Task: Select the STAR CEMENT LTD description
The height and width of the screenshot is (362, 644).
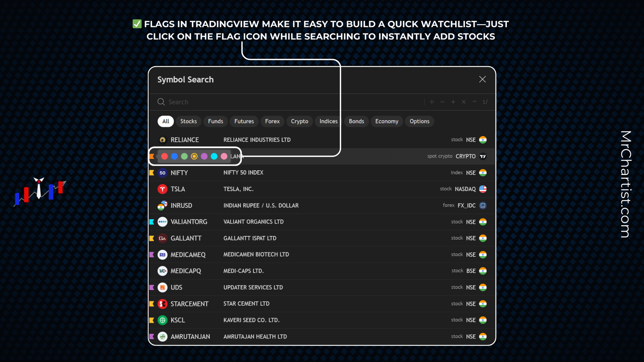Action: point(247,304)
